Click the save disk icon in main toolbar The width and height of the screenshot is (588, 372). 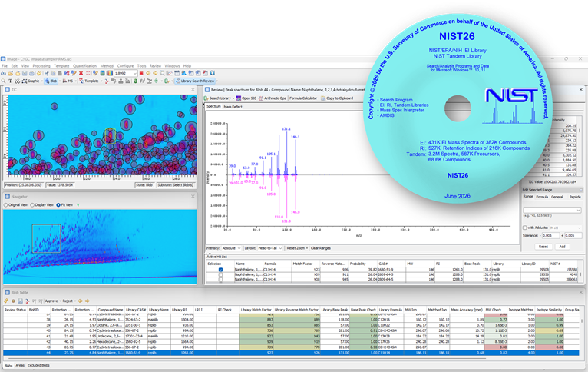[25, 73]
